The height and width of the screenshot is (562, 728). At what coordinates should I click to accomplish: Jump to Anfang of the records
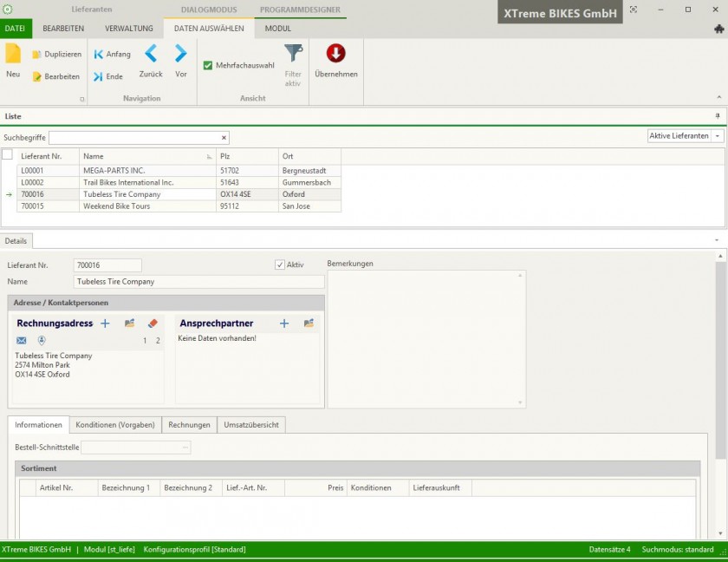(x=112, y=54)
